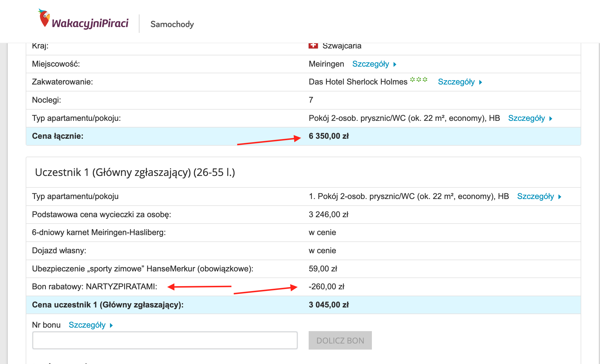Screen dimensions: 600x364
Task: Click the Nr bonu voucher input field
Action: coord(165,340)
